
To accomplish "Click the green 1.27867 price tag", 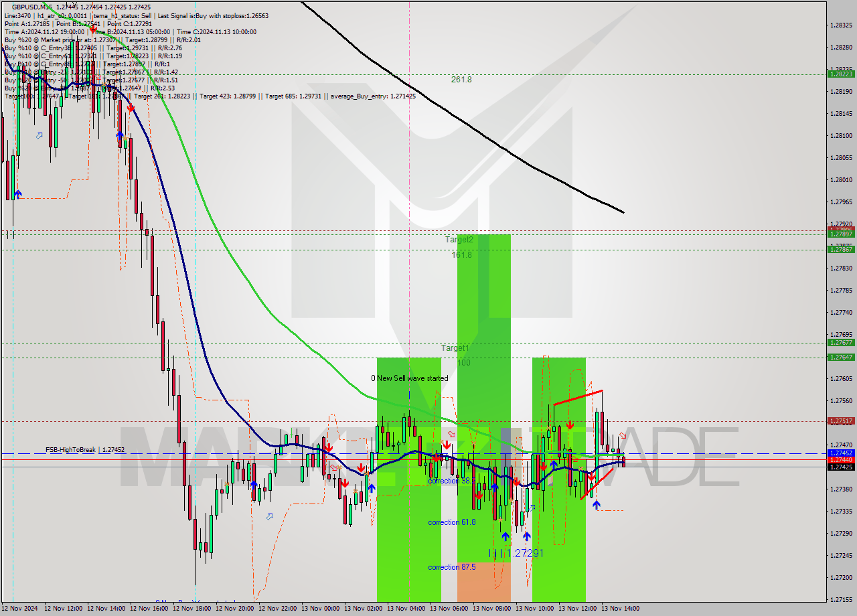I will 841,249.
